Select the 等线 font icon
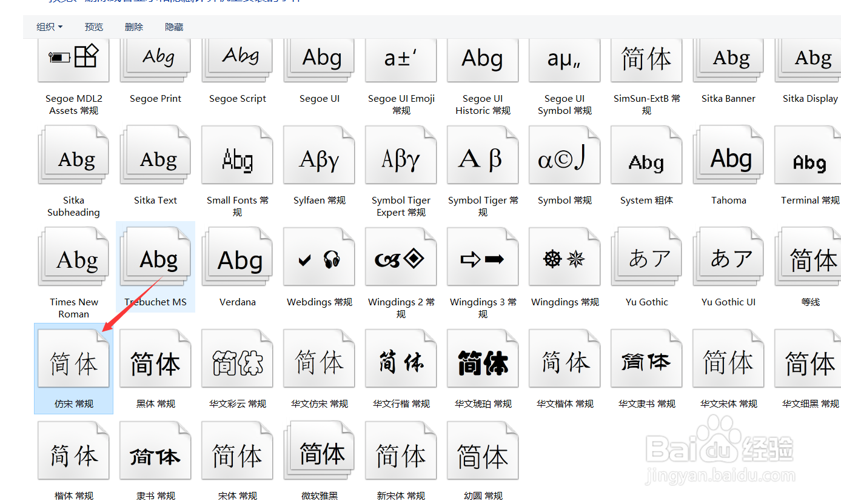 click(808, 256)
